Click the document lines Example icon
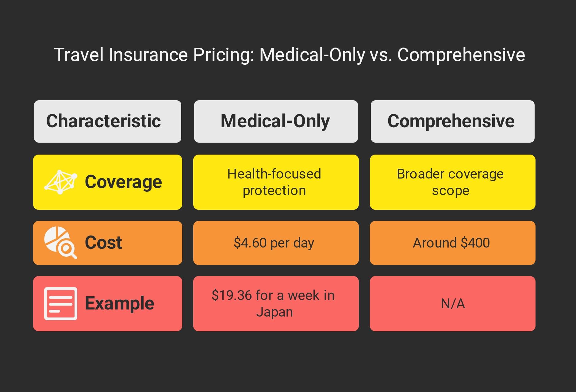 60,303
